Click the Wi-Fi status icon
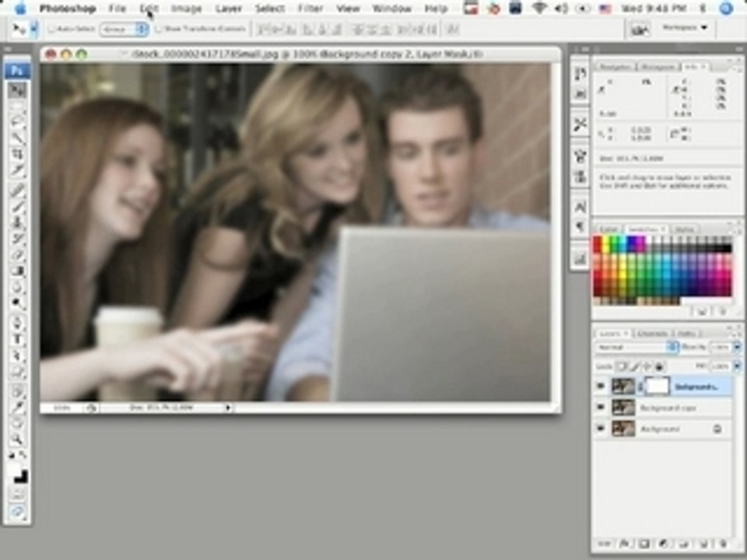 [x=538, y=8]
